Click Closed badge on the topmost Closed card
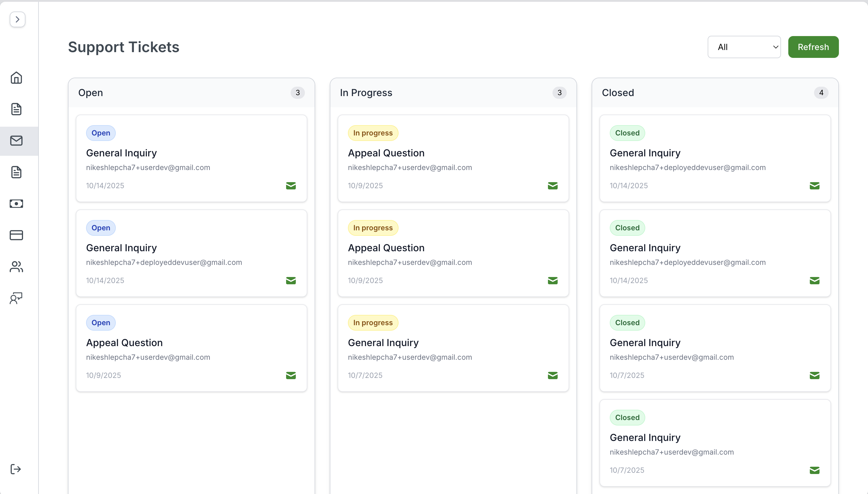Screen dimensions: 868x494 [x=627, y=133]
